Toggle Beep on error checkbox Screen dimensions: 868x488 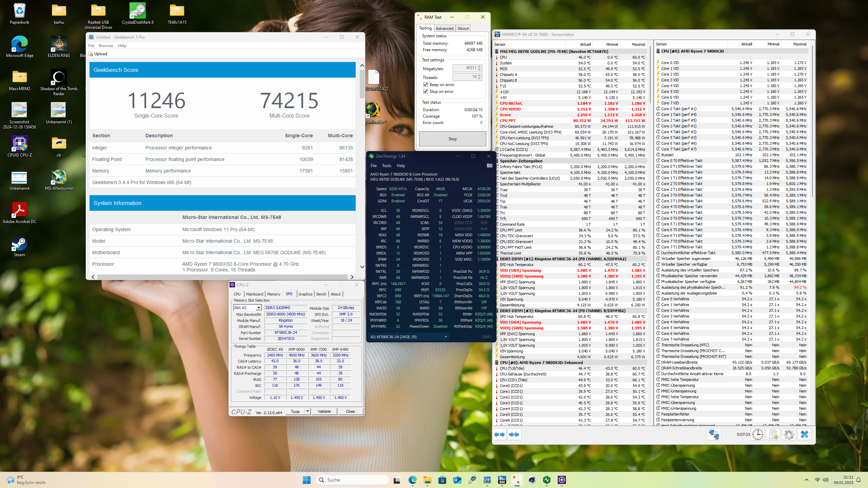[x=426, y=85]
